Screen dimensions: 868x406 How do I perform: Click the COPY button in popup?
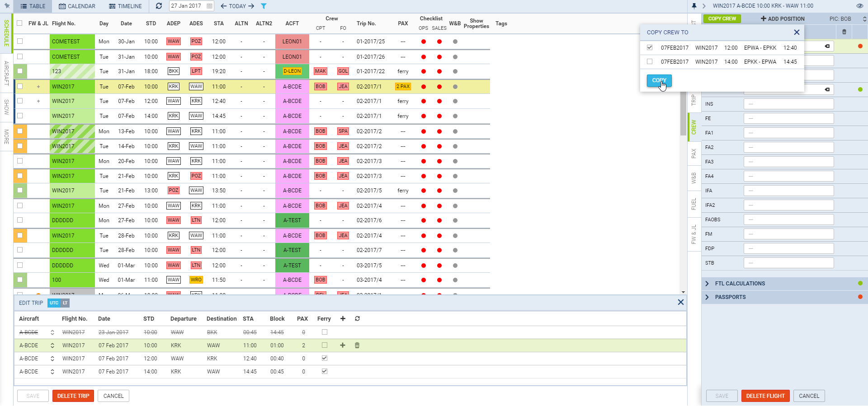[x=659, y=80]
